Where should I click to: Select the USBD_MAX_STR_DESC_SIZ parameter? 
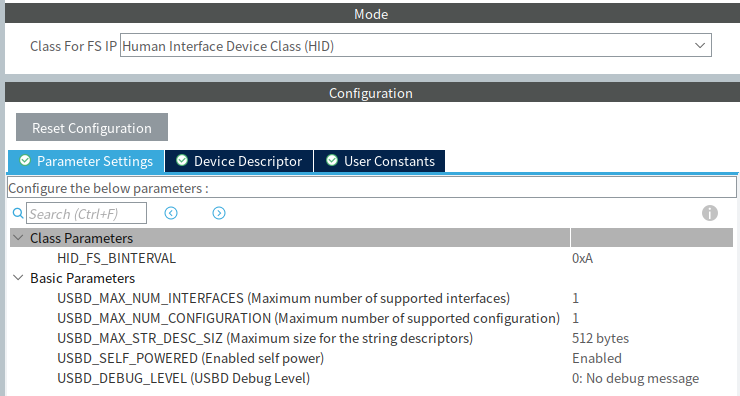point(265,338)
